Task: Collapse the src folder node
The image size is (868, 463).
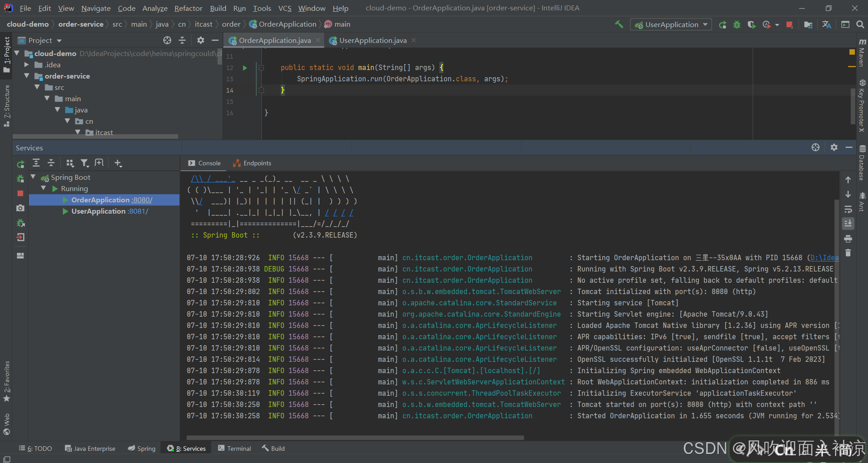Action: pos(37,87)
